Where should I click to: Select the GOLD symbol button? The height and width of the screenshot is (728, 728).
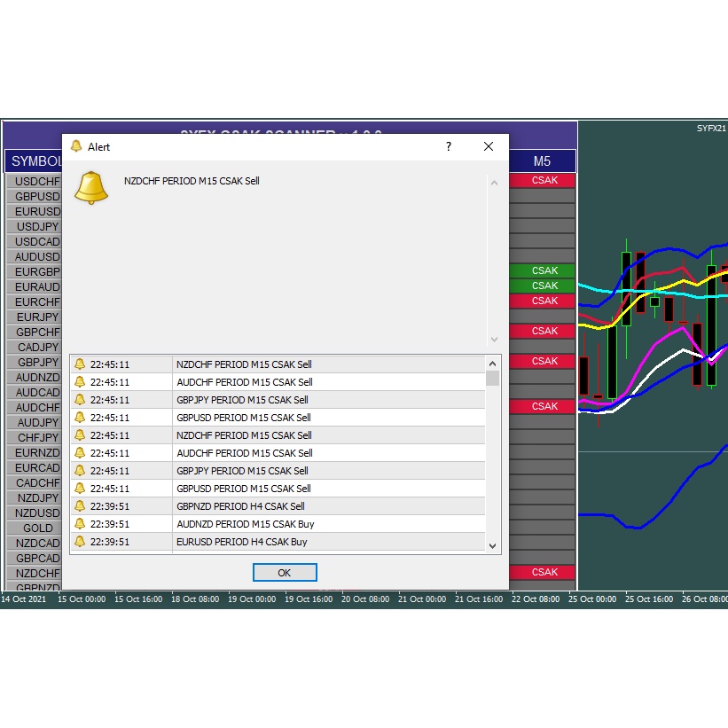(x=37, y=528)
